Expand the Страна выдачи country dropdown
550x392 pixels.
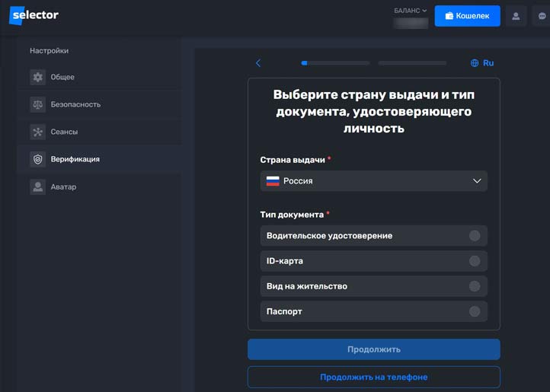(373, 181)
